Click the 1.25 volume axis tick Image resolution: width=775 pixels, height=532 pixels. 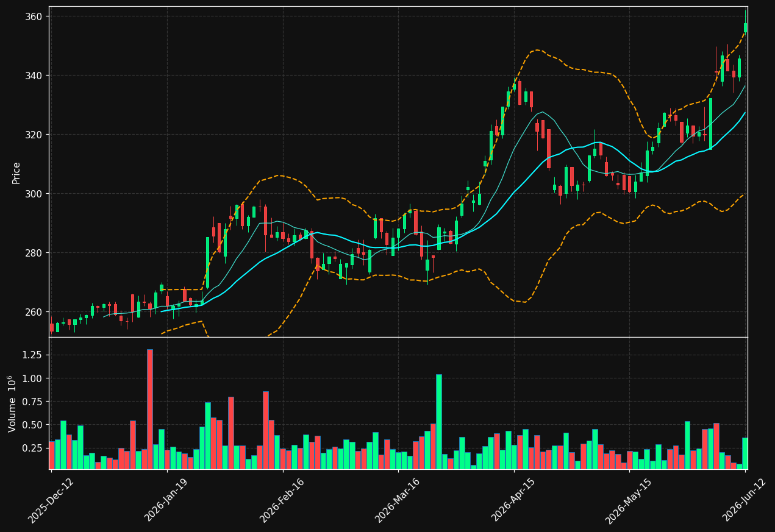(x=32, y=355)
